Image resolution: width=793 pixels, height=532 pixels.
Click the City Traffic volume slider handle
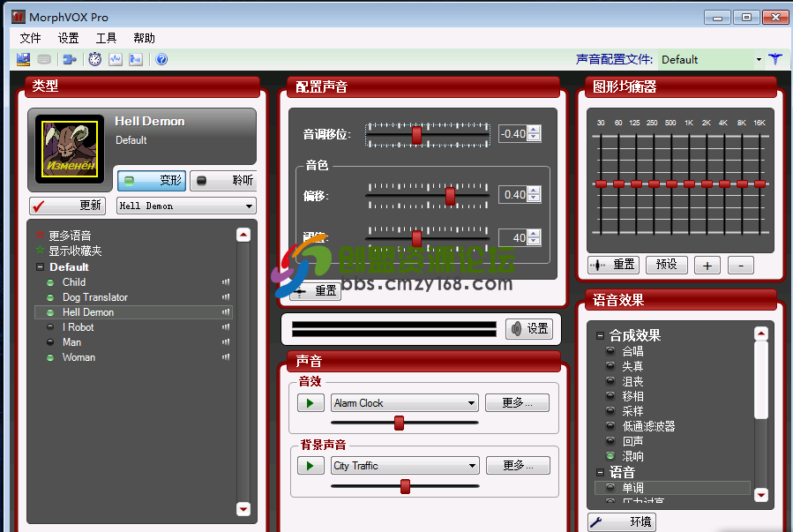405,486
